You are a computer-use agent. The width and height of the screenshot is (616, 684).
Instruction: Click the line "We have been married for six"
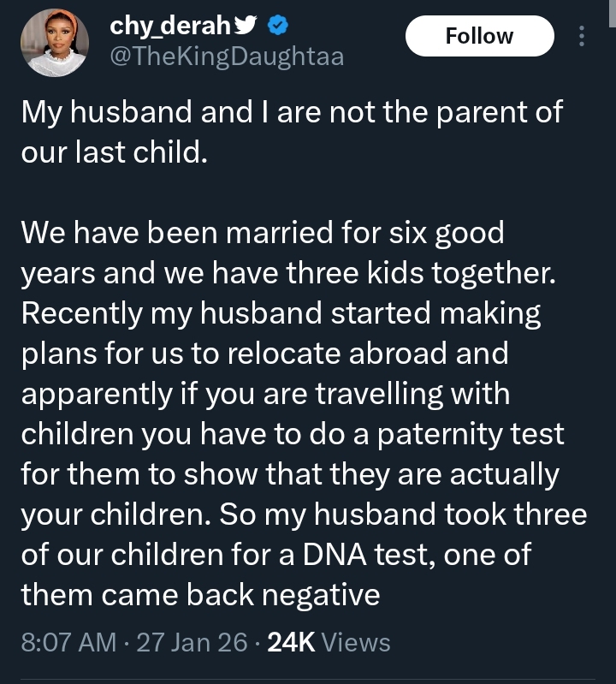(262, 231)
